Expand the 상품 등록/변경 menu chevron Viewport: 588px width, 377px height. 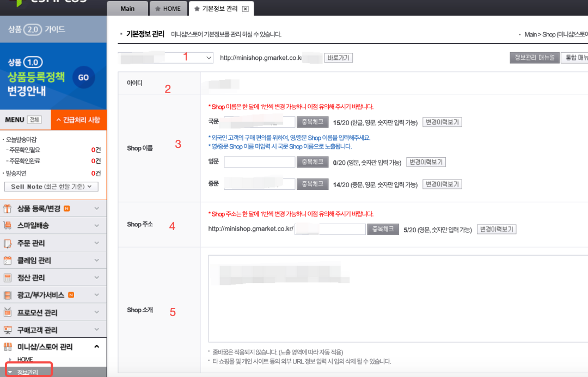pyautogui.click(x=96, y=208)
